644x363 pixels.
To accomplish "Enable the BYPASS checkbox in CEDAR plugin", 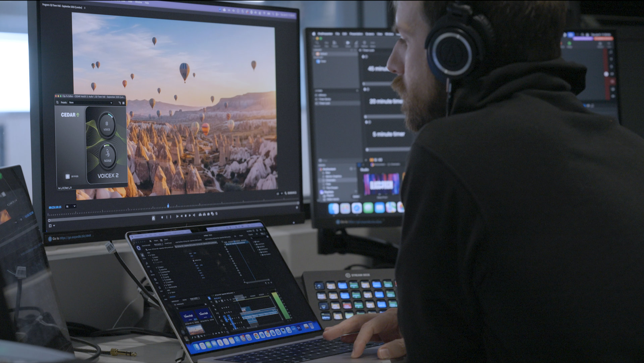I will pyautogui.click(x=67, y=176).
